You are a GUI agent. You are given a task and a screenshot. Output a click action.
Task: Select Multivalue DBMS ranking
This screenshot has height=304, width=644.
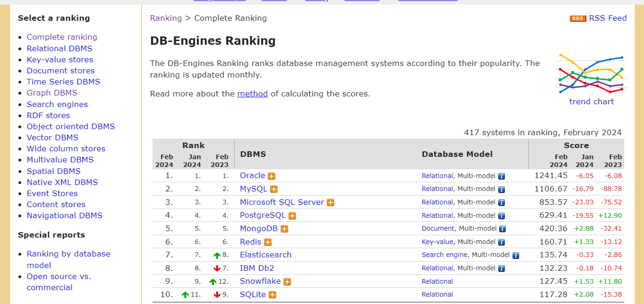click(x=60, y=160)
